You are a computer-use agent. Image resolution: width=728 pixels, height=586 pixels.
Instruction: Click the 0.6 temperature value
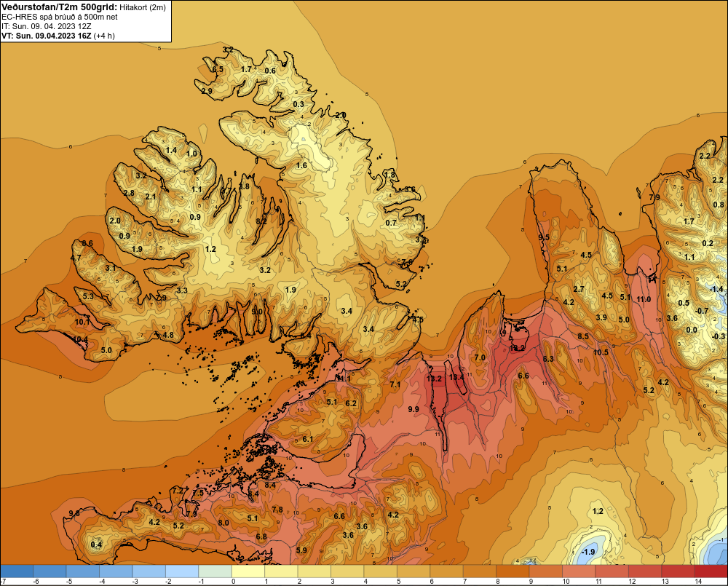point(270,71)
